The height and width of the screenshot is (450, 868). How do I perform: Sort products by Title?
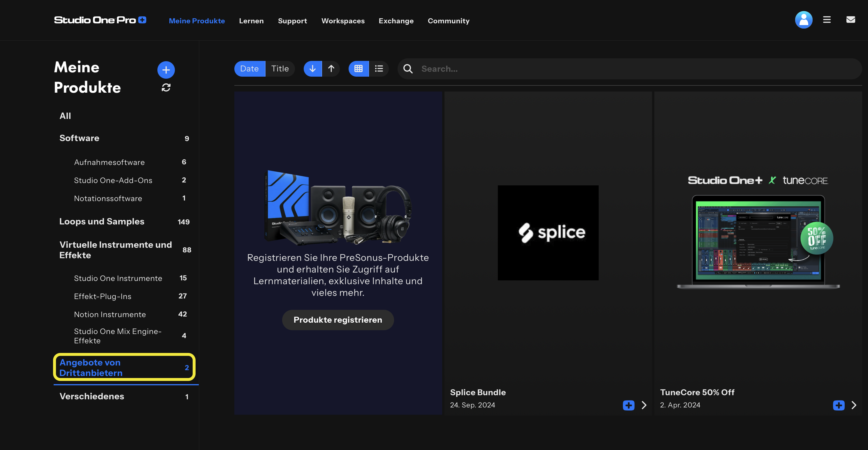(280, 69)
